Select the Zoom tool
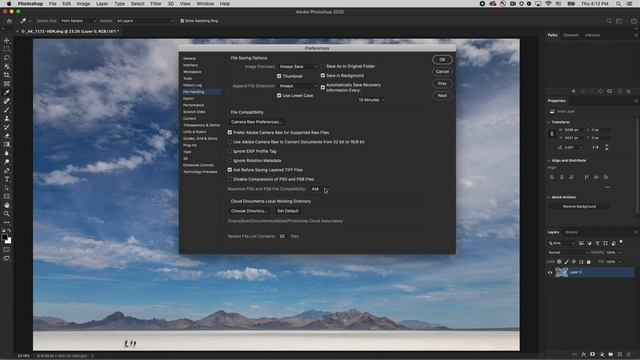Viewport: 640px width, 360px height. 7,213
